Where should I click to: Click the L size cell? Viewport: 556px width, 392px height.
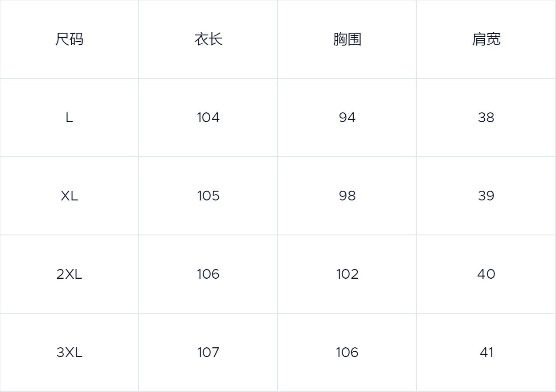[69, 118]
